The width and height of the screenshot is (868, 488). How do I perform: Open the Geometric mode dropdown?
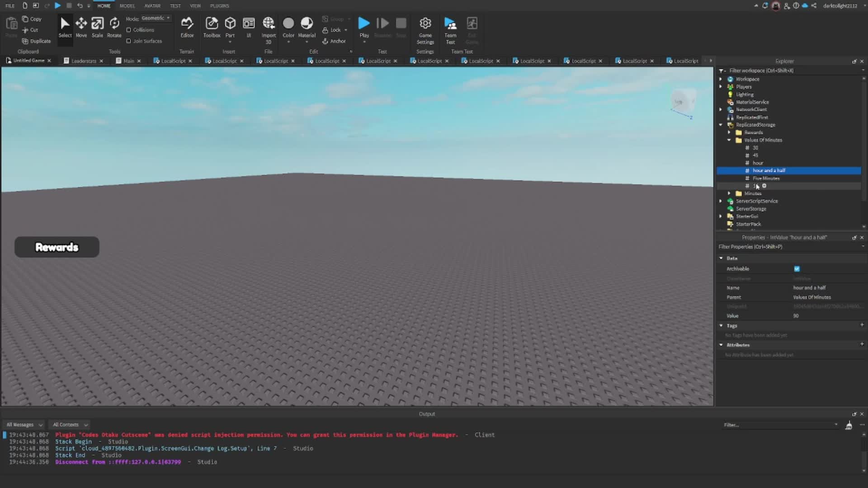coord(156,19)
